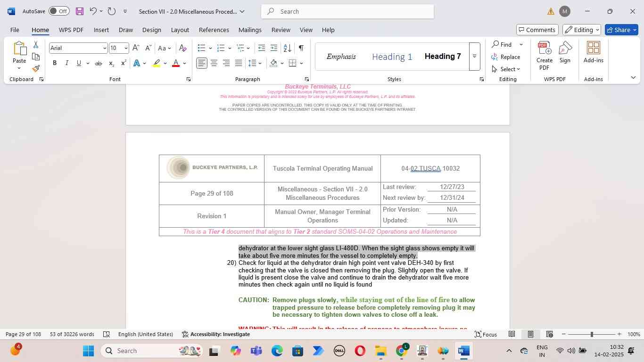Apply the text highlight color

pyautogui.click(x=157, y=63)
